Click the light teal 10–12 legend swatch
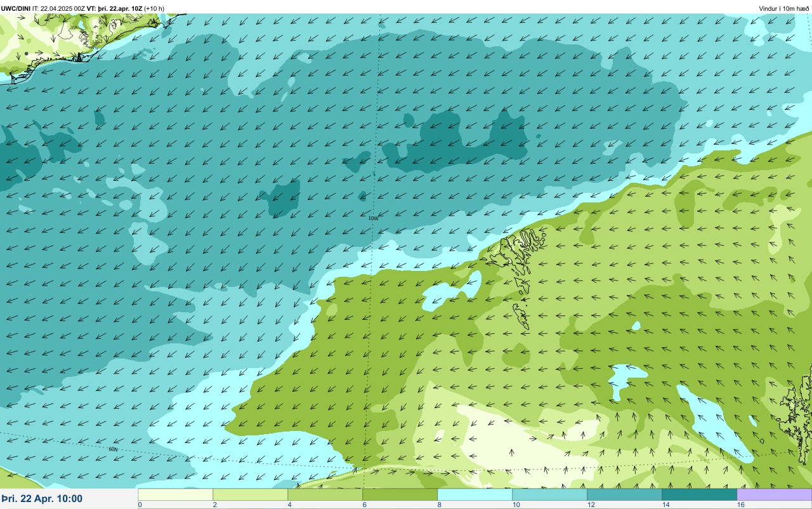This screenshot has width=812, height=509. [549, 494]
